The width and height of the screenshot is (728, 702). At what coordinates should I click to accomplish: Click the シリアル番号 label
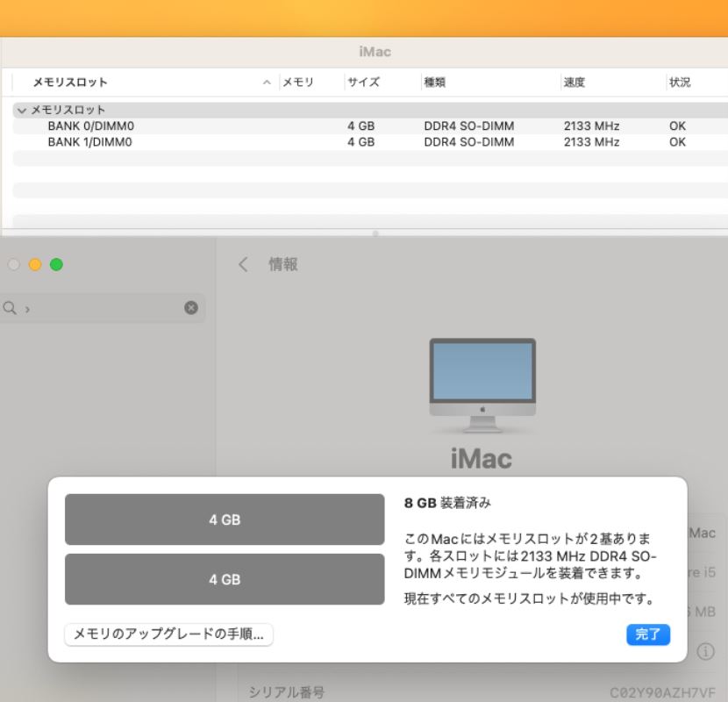287,692
